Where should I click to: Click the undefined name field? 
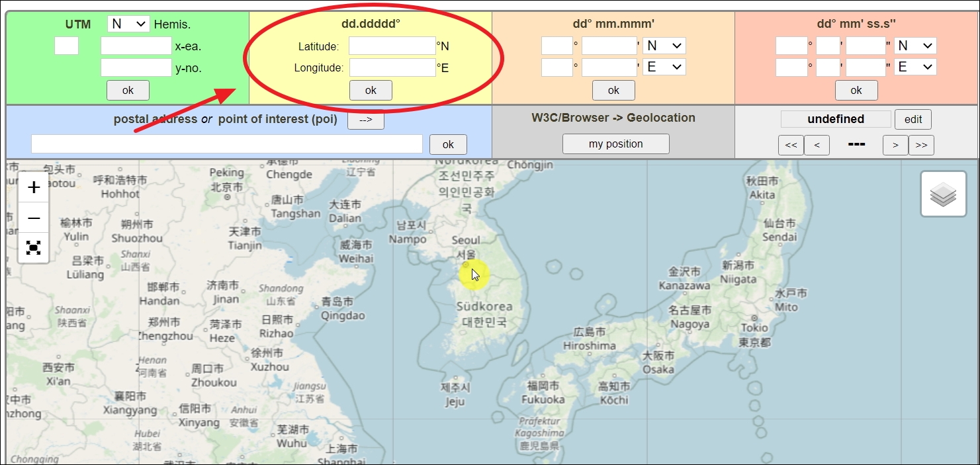pyautogui.click(x=836, y=119)
